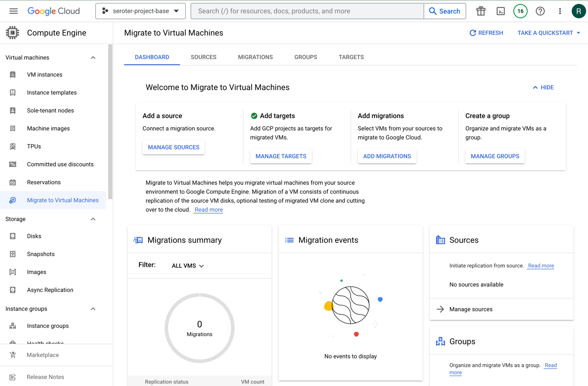Click the gift free trial icon

coord(481,11)
